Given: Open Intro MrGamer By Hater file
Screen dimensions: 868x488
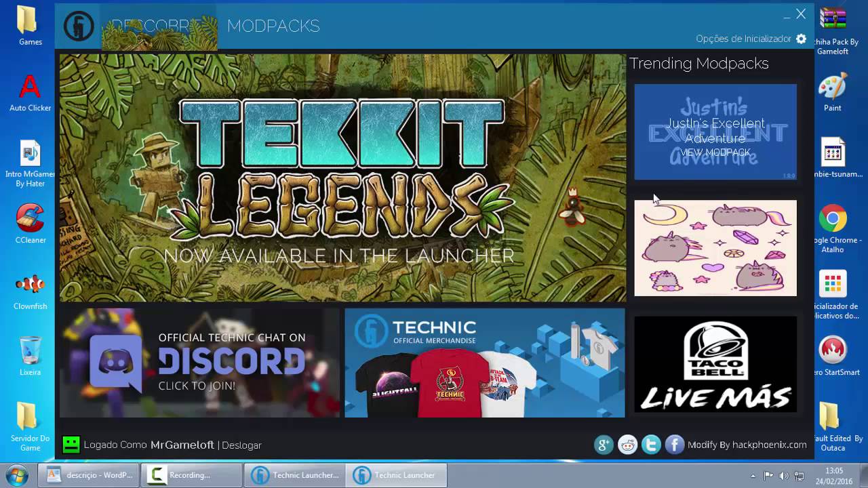Looking at the screenshot, I should pos(30,163).
